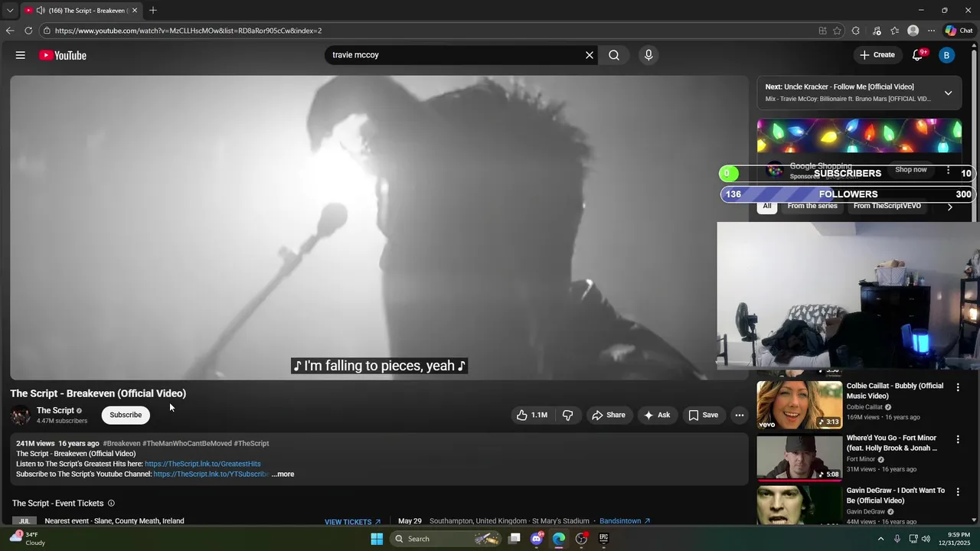This screenshot has height=551, width=980.
Task: Open the favorites list icon
Action: [895, 31]
